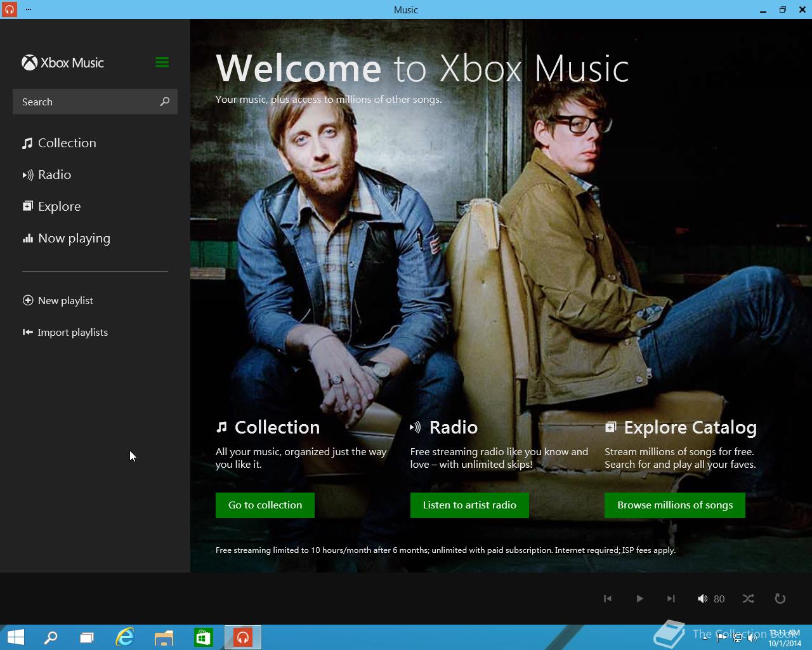Viewport: 812px width, 650px height.
Task: Open the taskbar clock and date
Action: point(785,638)
